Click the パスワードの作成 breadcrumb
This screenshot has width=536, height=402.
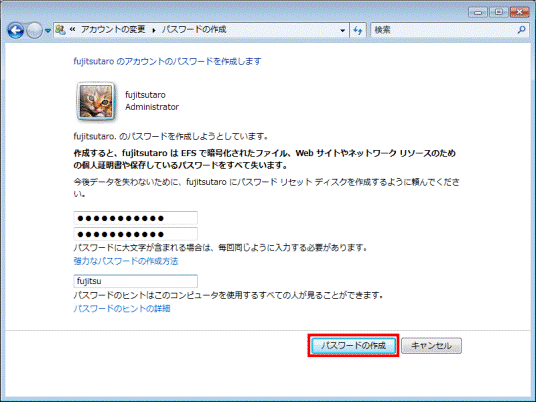click(x=194, y=30)
